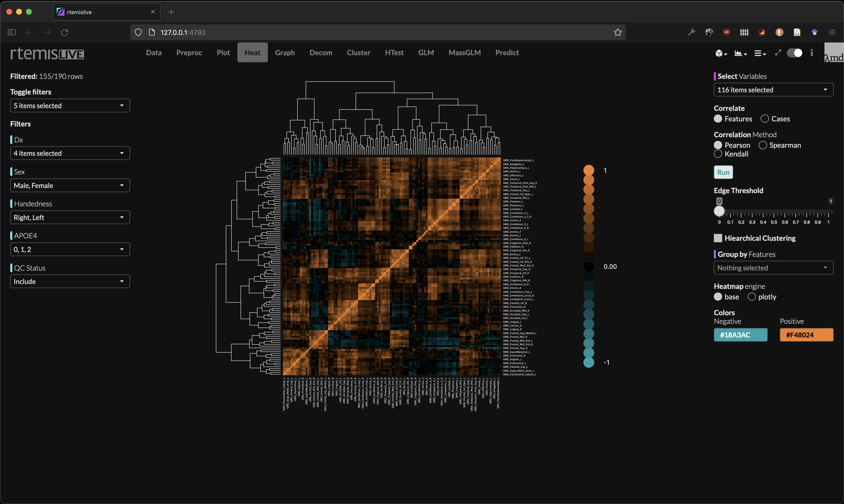
Task: Open the HTest tab
Action: 394,53
